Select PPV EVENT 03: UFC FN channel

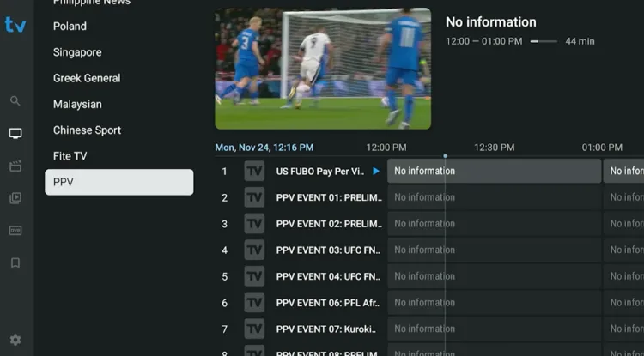pyautogui.click(x=328, y=250)
